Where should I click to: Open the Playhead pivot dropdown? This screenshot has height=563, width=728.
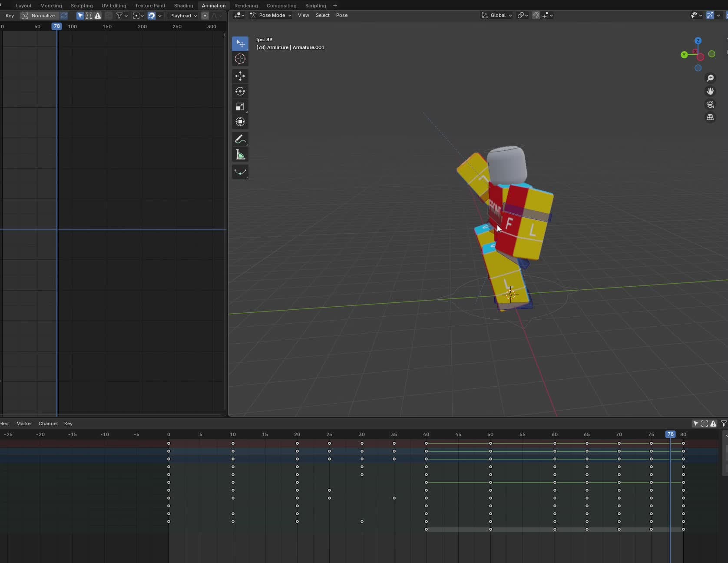[x=183, y=16]
